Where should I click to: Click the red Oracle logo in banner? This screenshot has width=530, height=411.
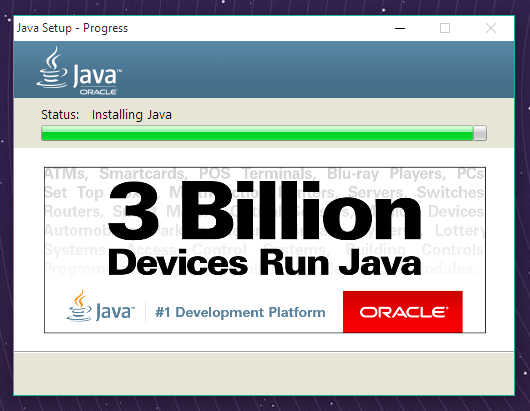point(403,312)
